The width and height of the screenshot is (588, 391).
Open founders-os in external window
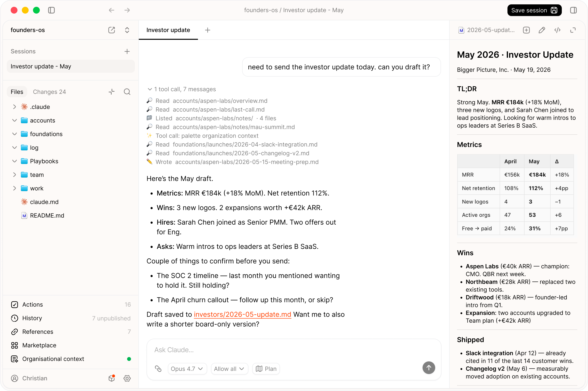coord(112,30)
